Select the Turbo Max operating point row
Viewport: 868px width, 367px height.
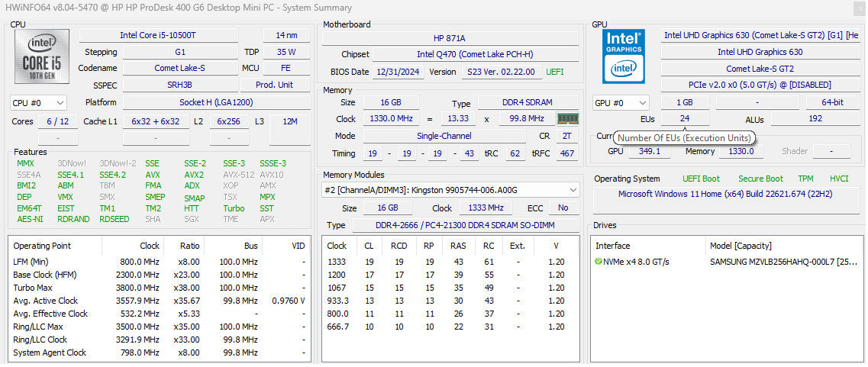tap(160, 288)
